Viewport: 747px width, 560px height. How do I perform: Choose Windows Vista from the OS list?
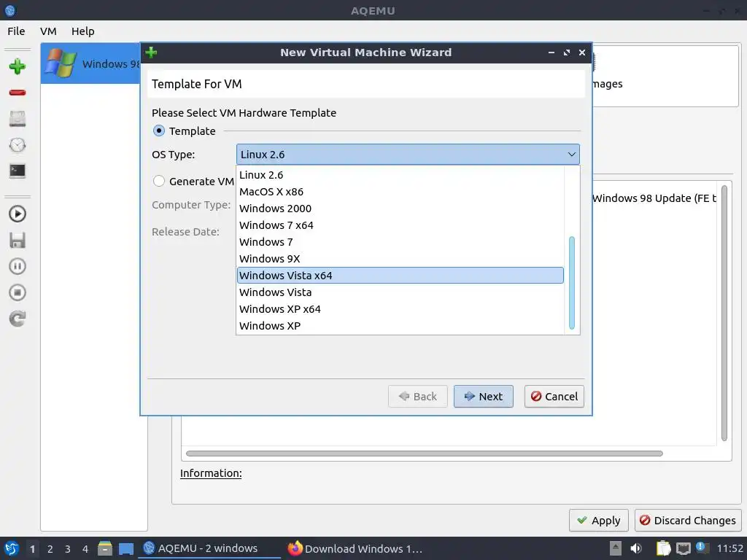point(400,292)
